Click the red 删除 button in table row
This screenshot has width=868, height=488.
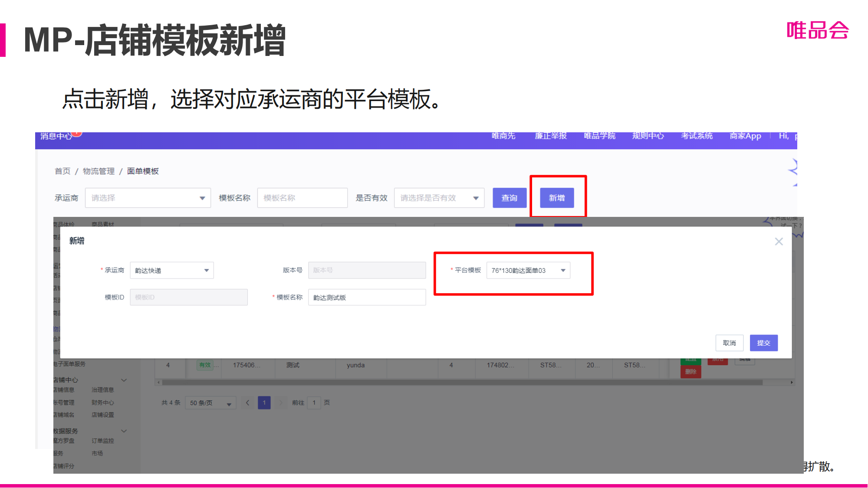[x=691, y=372]
